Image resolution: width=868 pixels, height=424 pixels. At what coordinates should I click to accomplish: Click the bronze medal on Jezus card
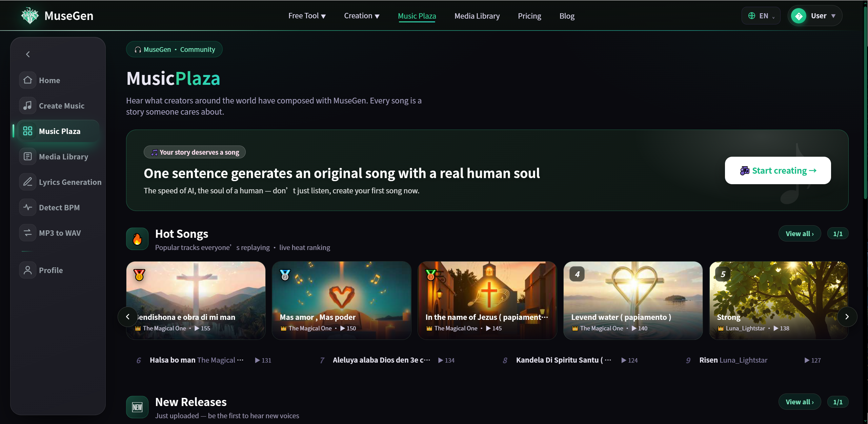tap(431, 274)
